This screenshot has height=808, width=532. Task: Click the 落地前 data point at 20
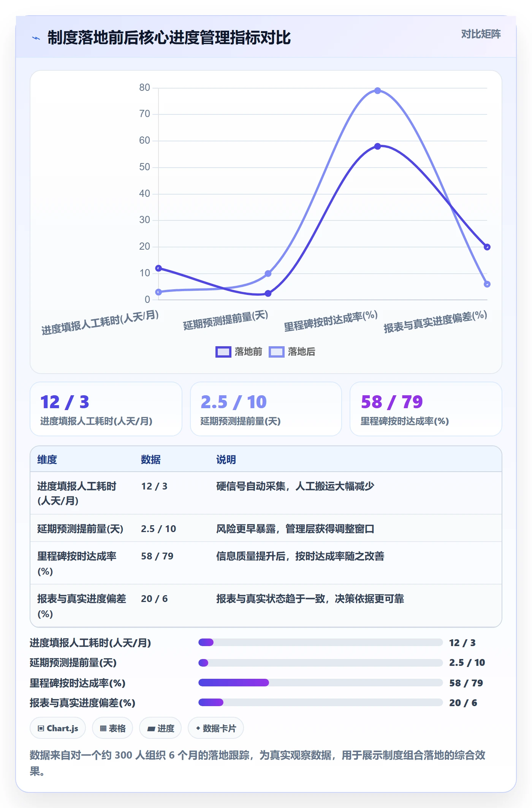click(487, 247)
